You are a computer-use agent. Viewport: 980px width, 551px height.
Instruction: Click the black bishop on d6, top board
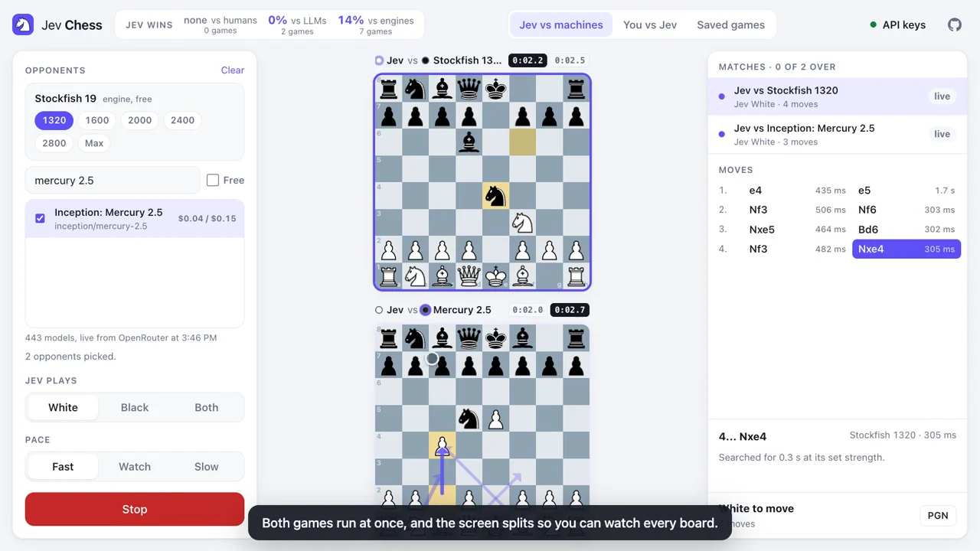[469, 142]
